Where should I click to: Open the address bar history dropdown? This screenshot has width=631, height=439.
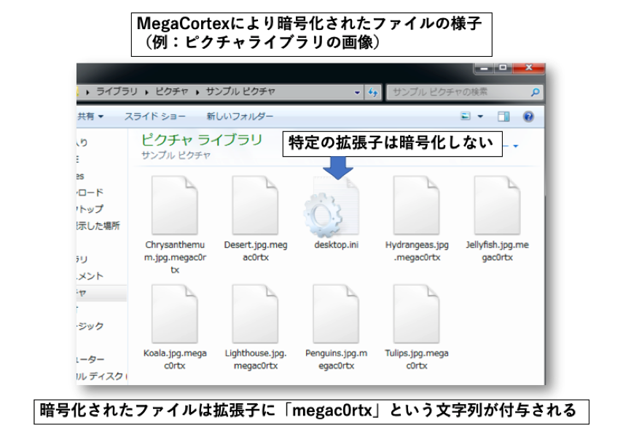pos(357,92)
